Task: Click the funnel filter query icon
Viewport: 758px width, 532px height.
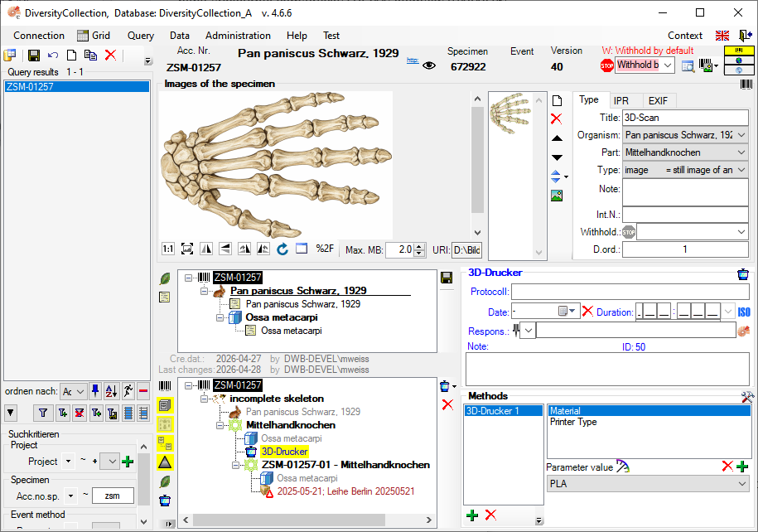Action: [x=41, y=413]
